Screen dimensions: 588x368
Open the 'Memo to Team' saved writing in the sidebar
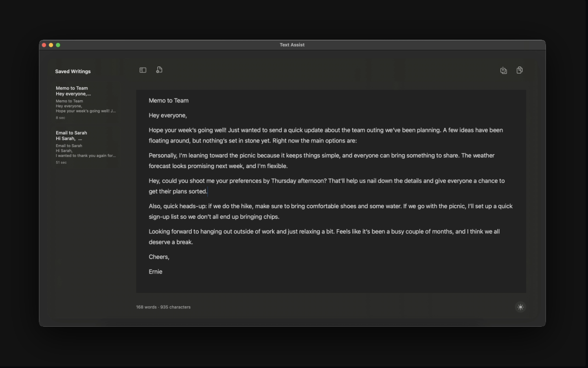pos(85,102)
